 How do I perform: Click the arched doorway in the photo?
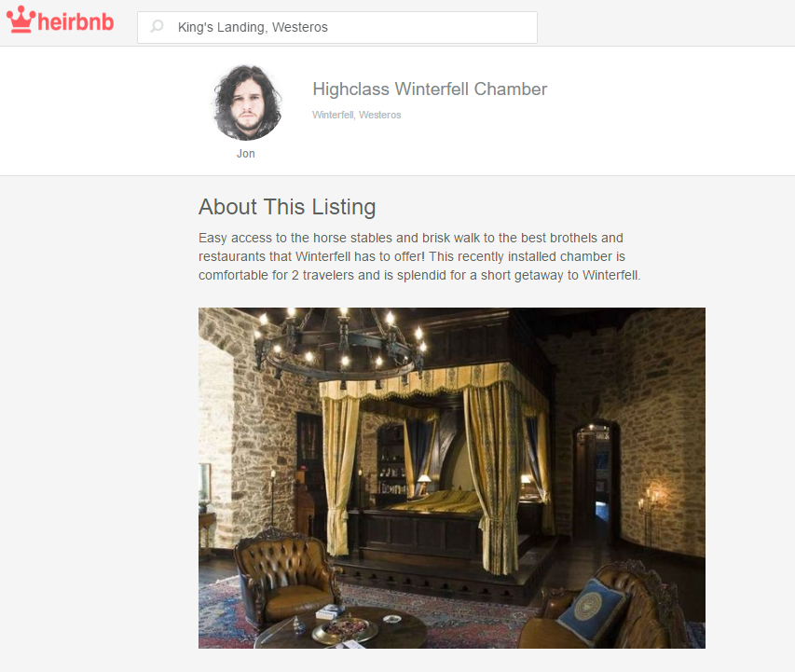596,479
